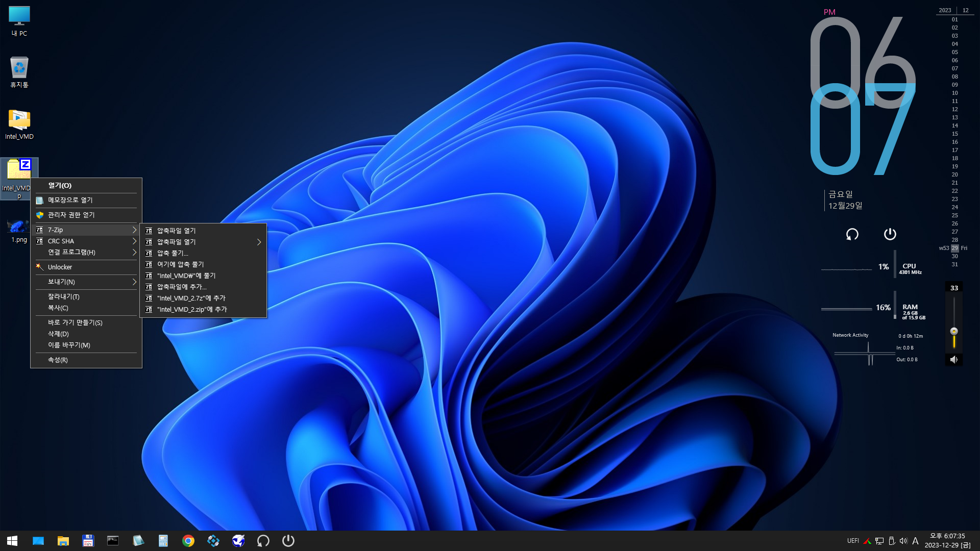Image resolution: width=980 pixels, height=551 pixels.
Task: Choose 열기(O) in the context menu
Action: tap(86, 186)
